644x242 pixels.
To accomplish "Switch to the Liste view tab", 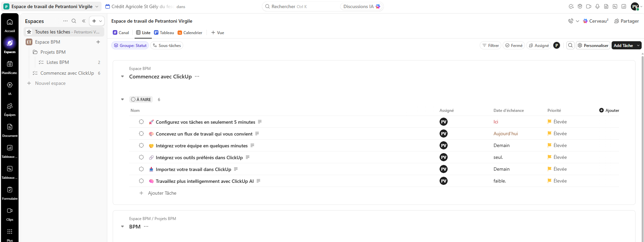I will click(x=143, y=32).
